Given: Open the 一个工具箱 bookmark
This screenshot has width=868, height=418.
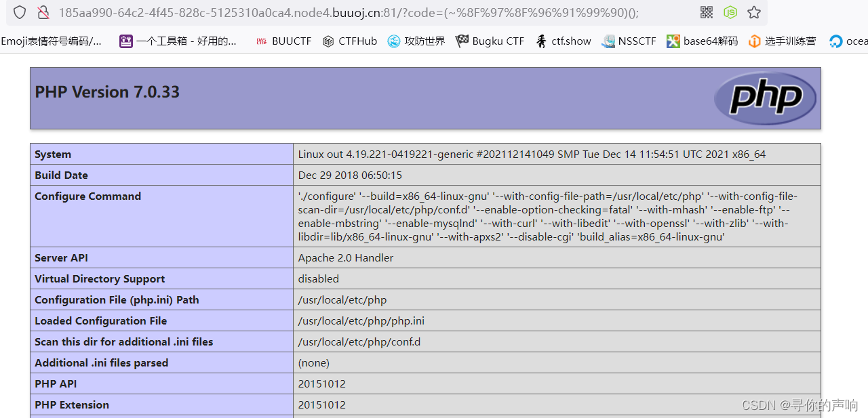Looking at the screenshot, I should click(178, 41).
